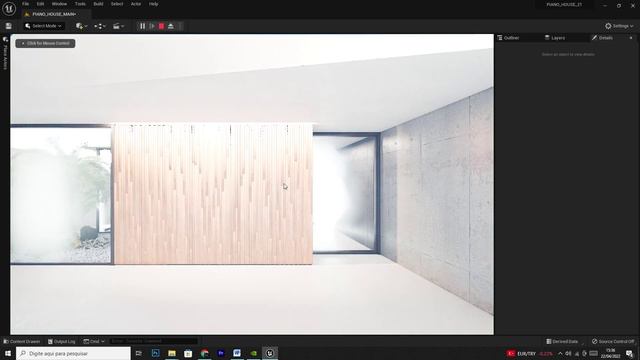Stop play session with red square

[x=161, y=26]
